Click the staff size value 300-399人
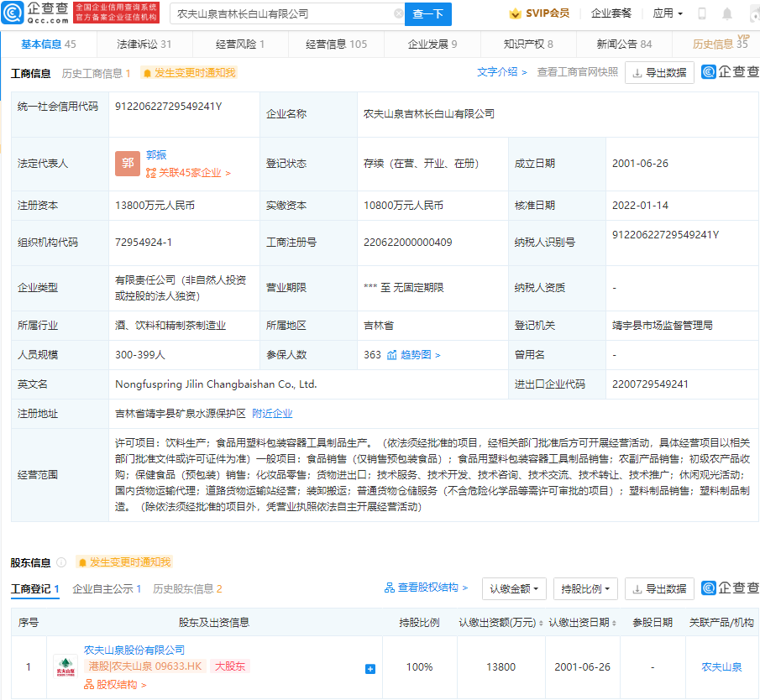Viewport: 760px width, 700px height. (139, 355)
